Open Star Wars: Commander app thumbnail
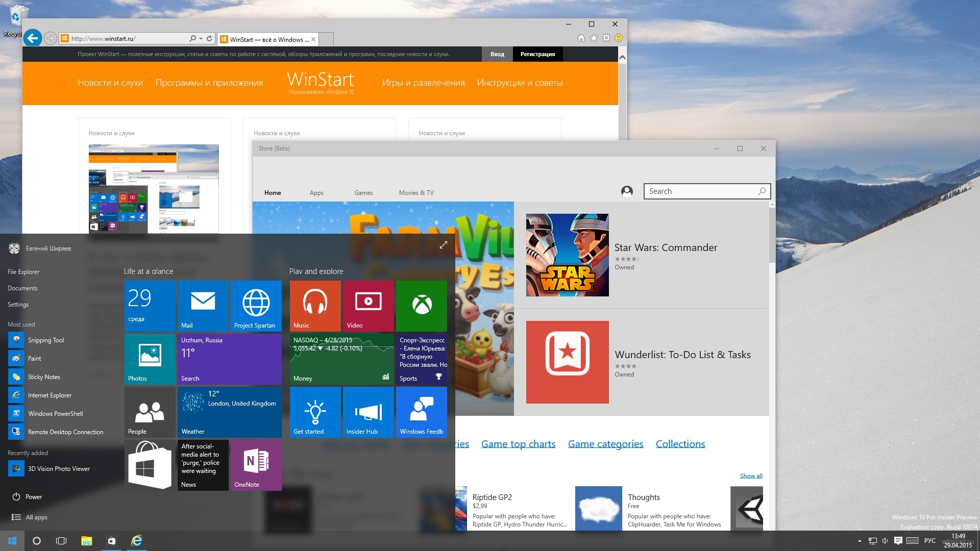Viewport: 980px width, 551px height. (567, 255)
